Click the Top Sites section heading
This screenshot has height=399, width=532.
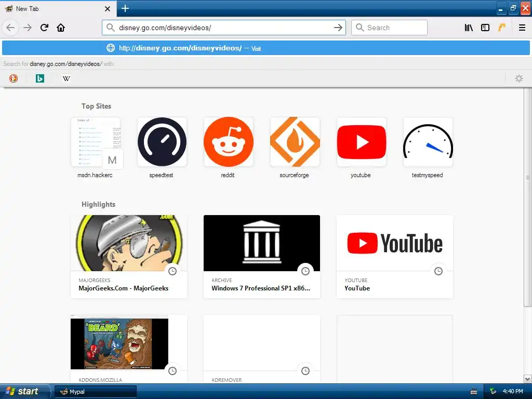point(96,106)
